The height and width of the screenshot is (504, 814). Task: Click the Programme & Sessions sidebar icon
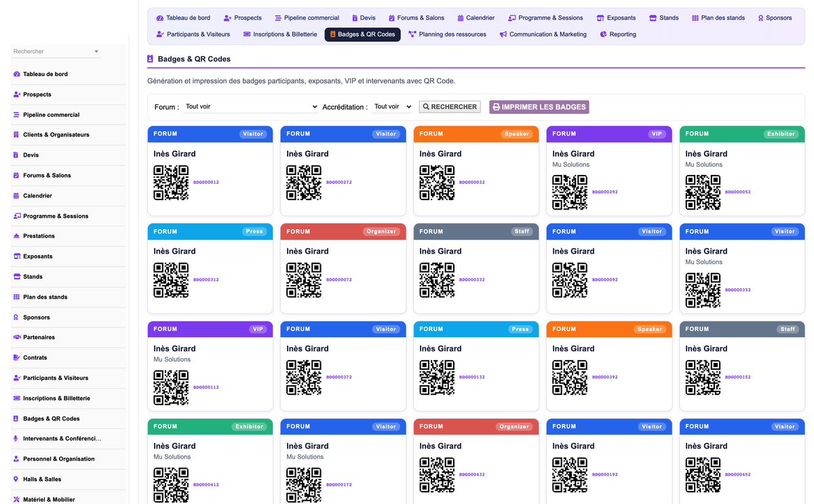point(17,216)
